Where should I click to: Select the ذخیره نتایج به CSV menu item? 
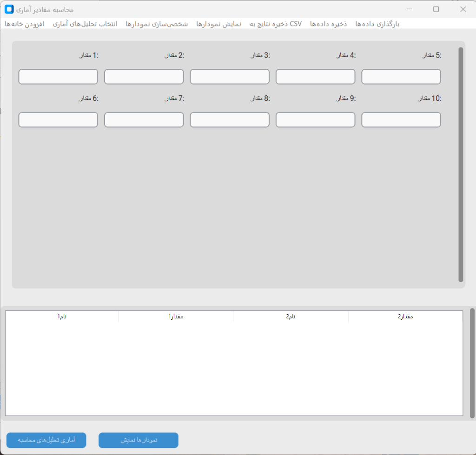[276, 24]
